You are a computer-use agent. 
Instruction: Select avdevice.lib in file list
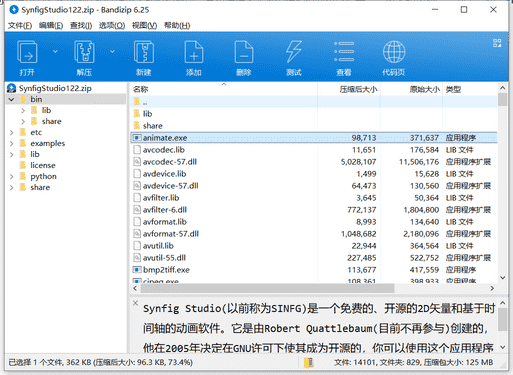tap(314, 174)
